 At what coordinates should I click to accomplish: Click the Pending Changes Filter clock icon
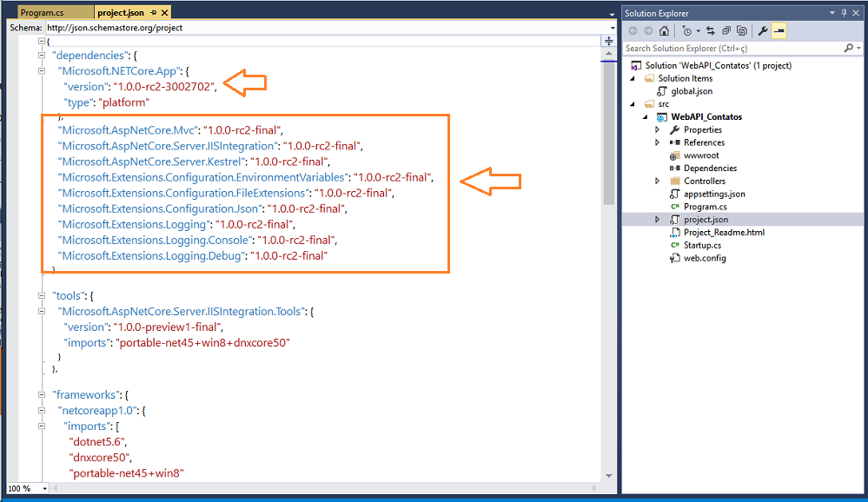click(x=687, y=31)
